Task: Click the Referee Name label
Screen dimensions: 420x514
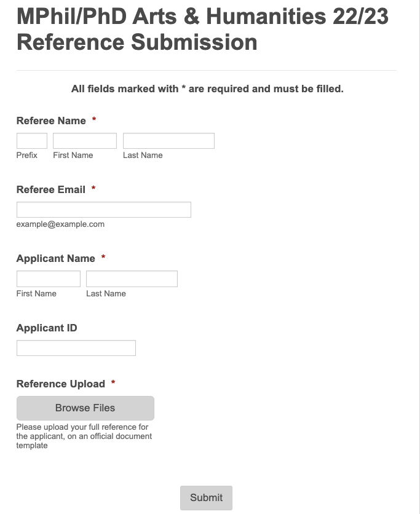Action: pyautogui.click(x=51, y=121)
